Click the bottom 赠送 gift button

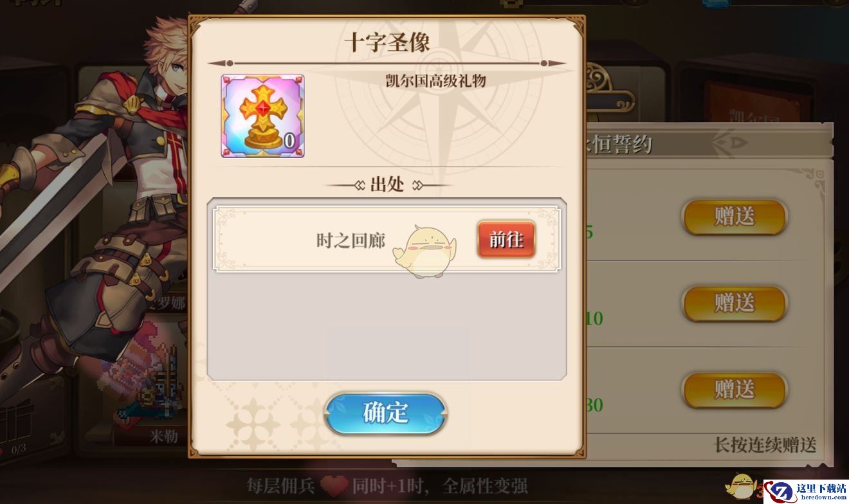(x=735, y=390)
